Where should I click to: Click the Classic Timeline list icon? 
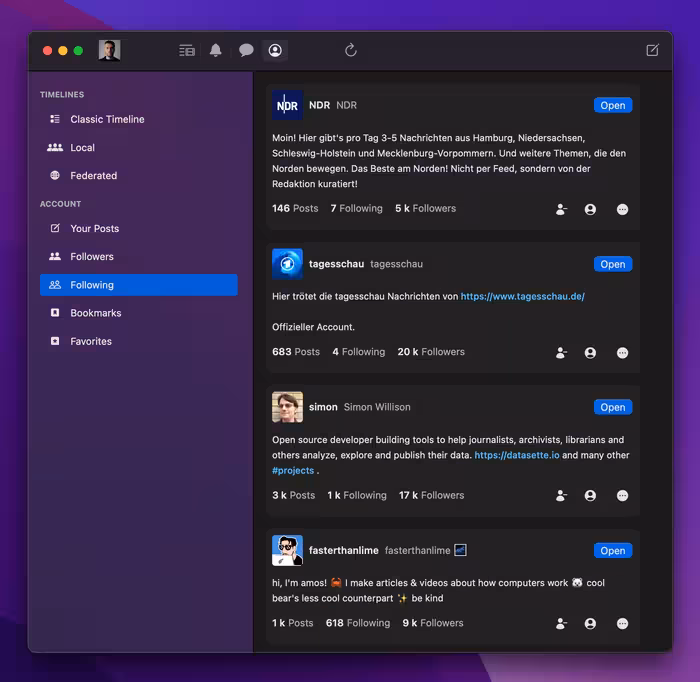coord(55,119)
